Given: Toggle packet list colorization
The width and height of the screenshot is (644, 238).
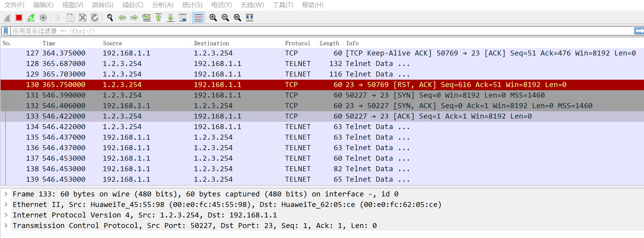Looking at the screenshot, I should pyautogui.click(x=198, y=18).
